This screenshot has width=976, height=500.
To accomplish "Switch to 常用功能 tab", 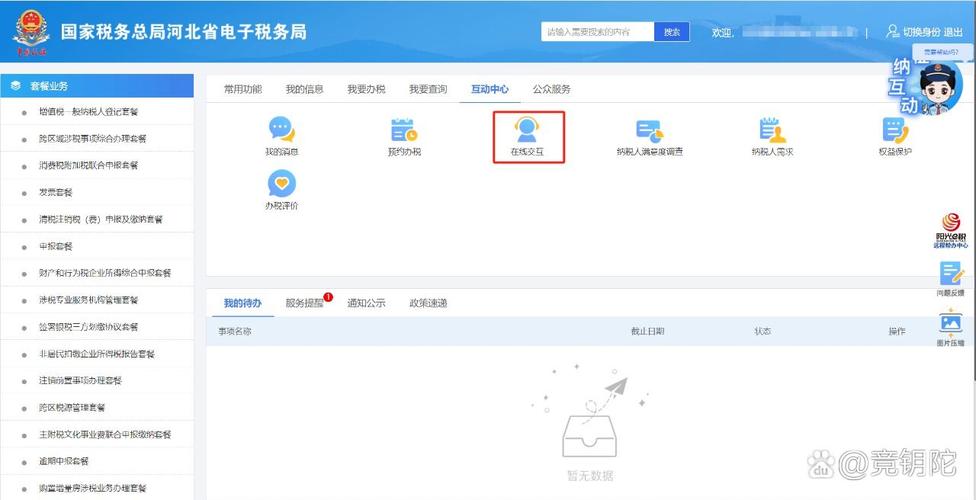I will 243,89.
